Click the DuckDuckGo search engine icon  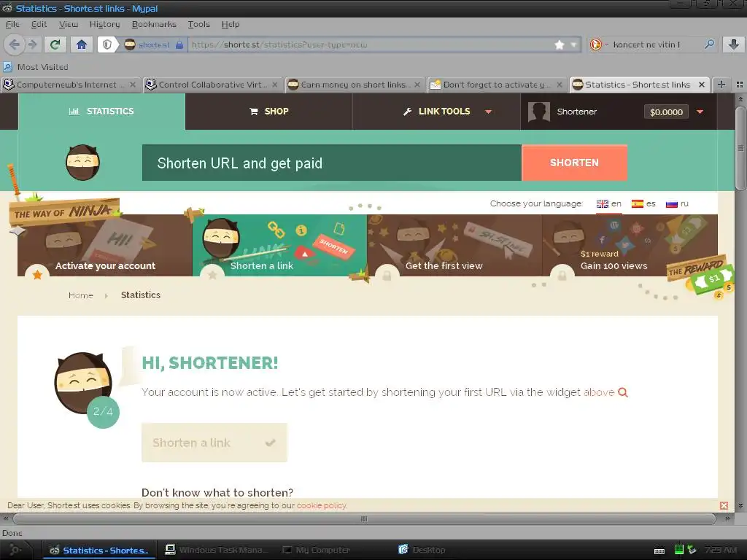[595, 44]
